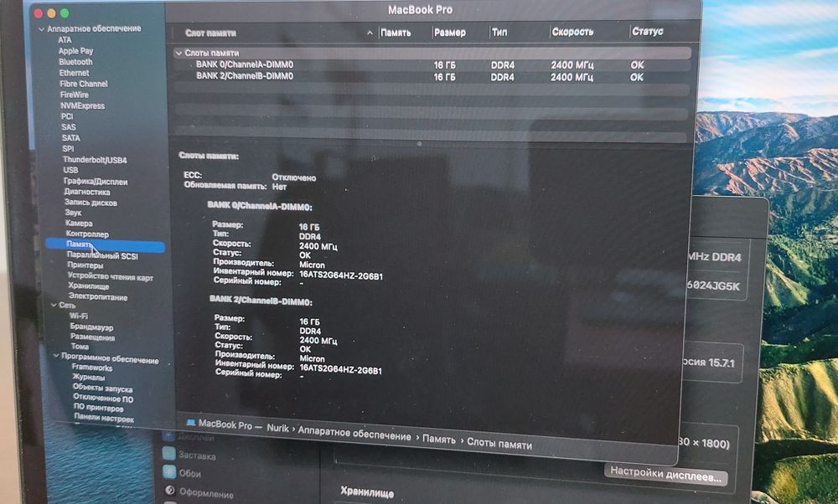Select Размещения under Сеть
Screen dimensions: 838x504
[x=92, y=337]
